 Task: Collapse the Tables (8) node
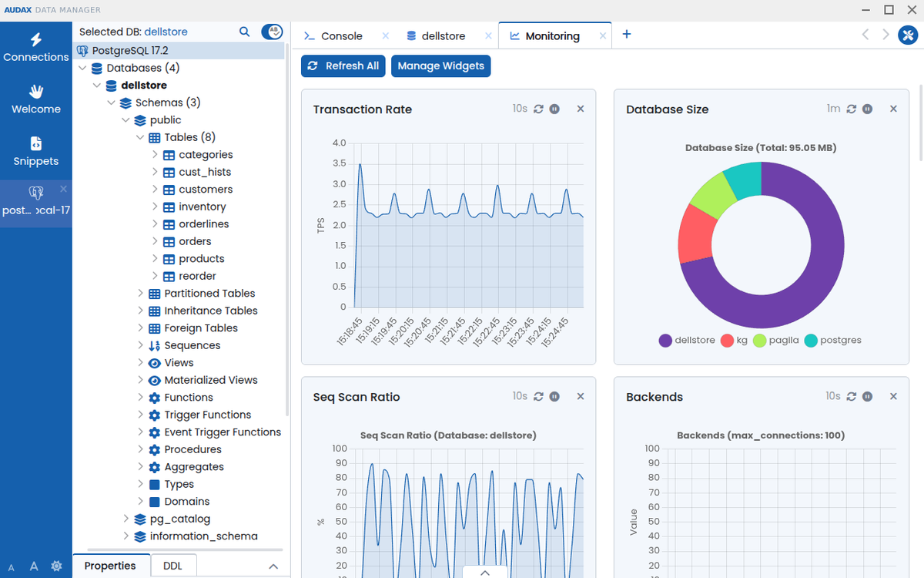[140, 137]
